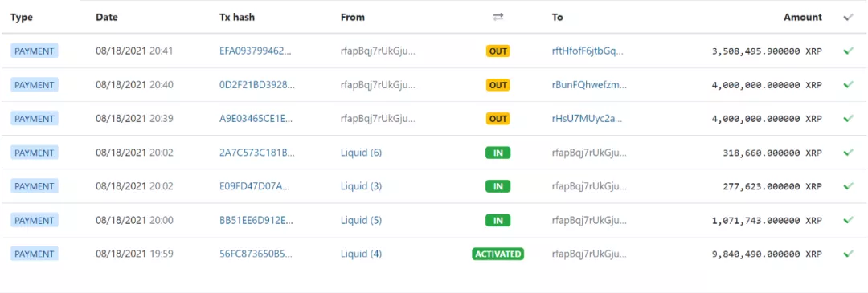Click the Tx hash column header

tap(237, 17)
